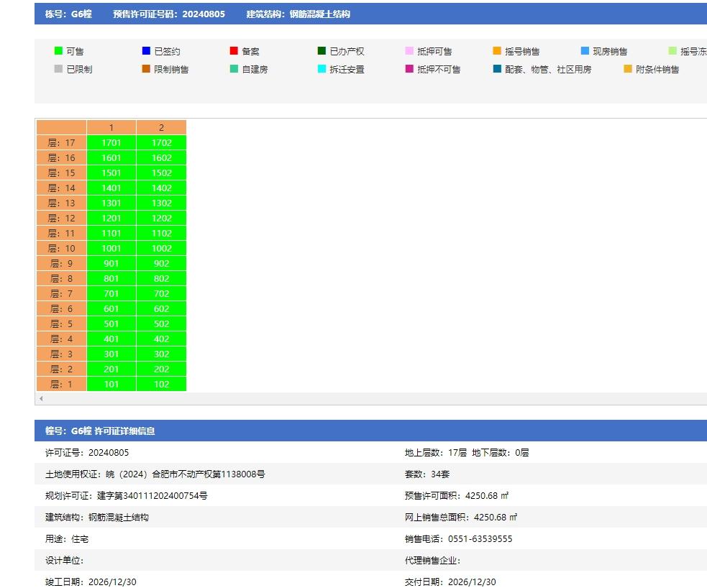
Task: Select unit 902
Action: pyautogui.click(x=161, y=264)
